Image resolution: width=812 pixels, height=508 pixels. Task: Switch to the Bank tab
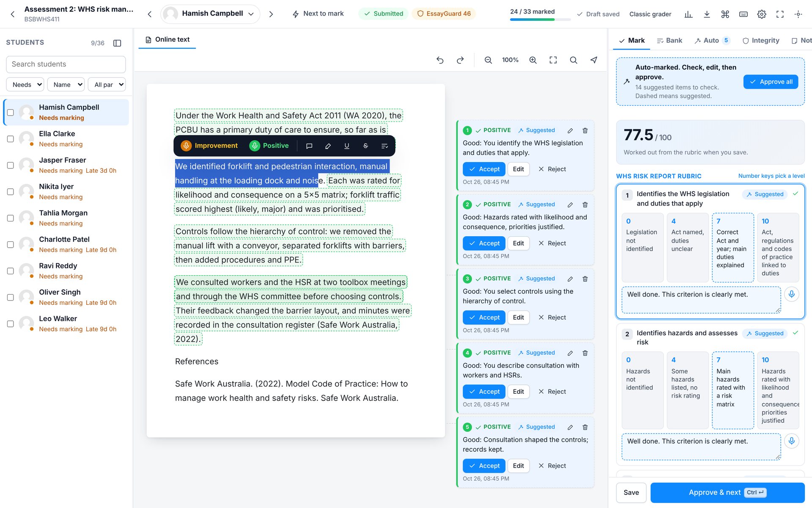(669, 41)
